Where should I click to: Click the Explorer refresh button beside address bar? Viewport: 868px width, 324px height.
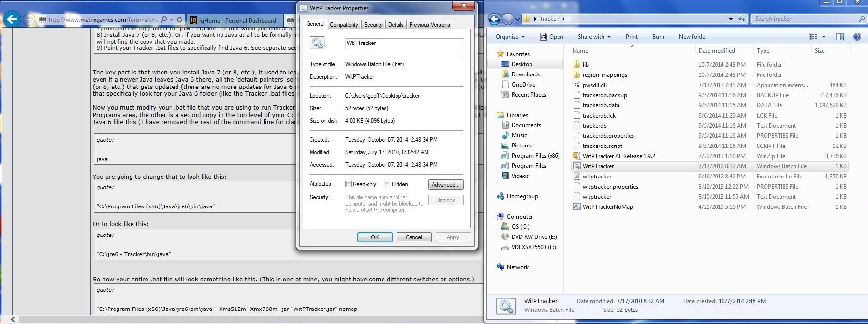[742, 19]
